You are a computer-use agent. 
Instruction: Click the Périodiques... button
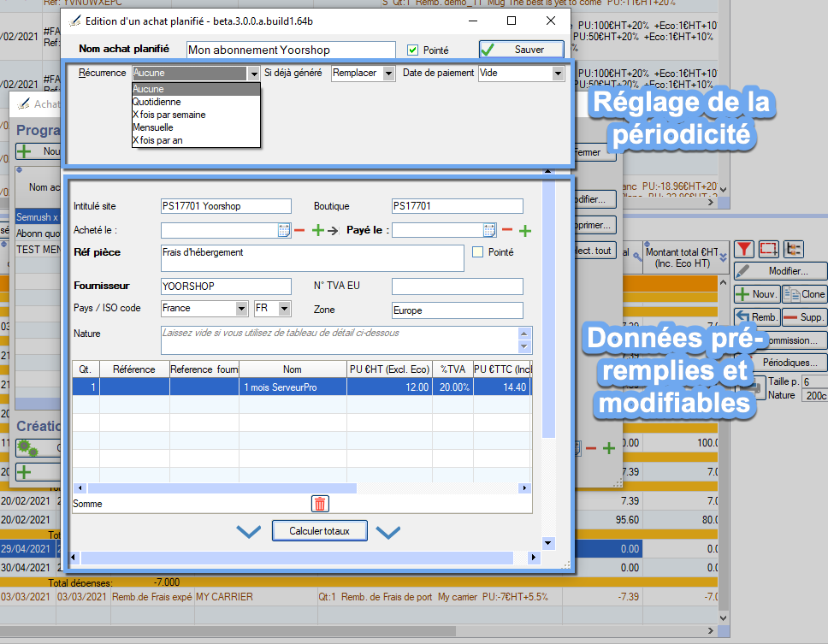[x=790, y=363]
